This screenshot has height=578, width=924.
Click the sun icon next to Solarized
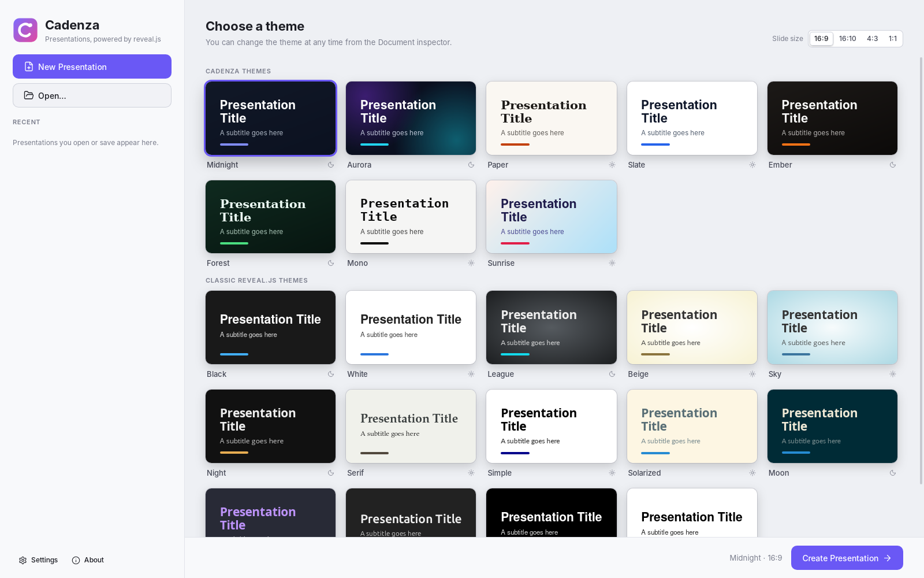[x=752, y=473]
